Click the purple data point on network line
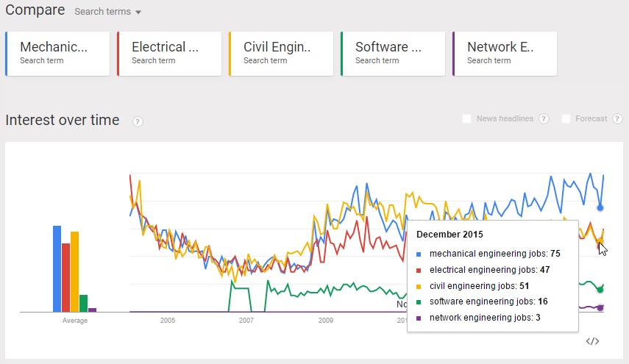629x364 pixels. [x=601, y=307]
